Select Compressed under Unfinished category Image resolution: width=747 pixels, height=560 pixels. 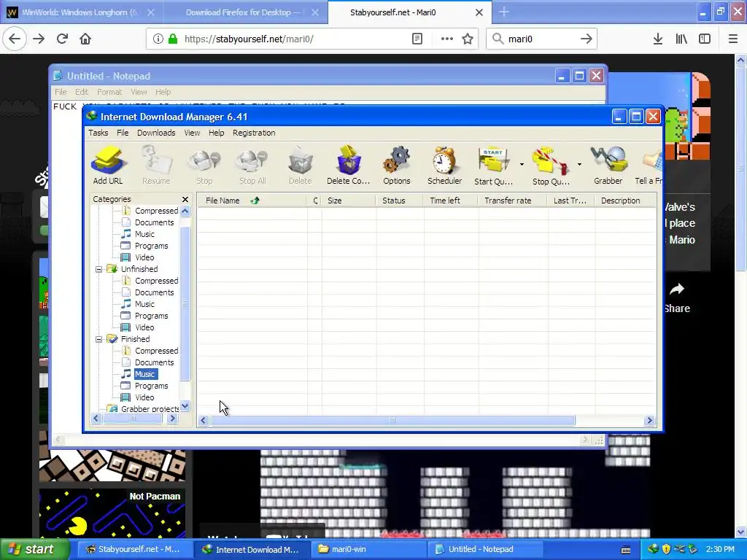click(x=156, y=281)
